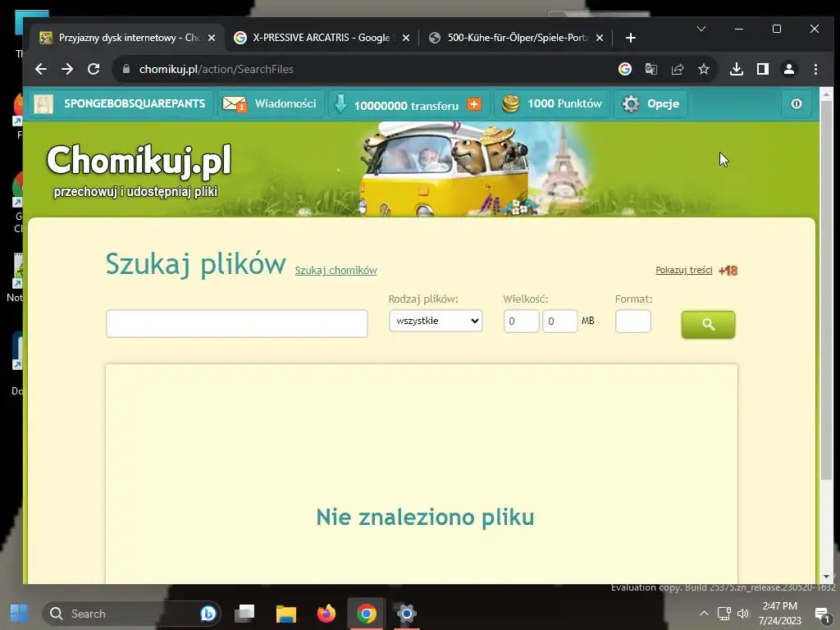Close the X-PRESSIVE ARCATRIS Google tab

point(406,38)
